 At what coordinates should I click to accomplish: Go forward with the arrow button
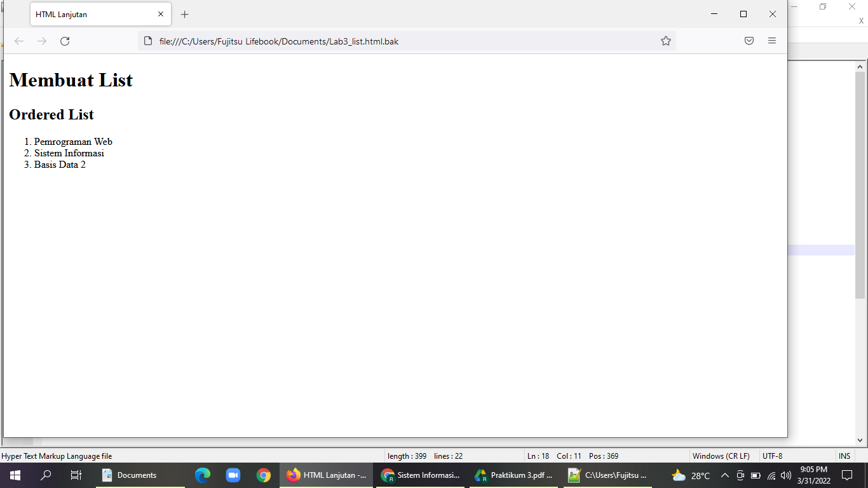pos(42,41)
